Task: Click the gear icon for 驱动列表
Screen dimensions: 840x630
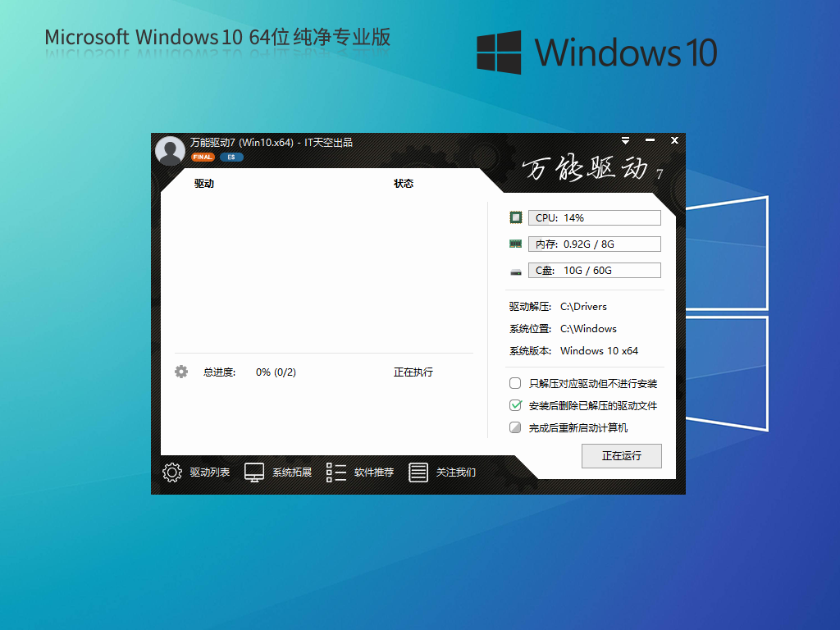Action: pyautogui.click(x=172, y=472)
